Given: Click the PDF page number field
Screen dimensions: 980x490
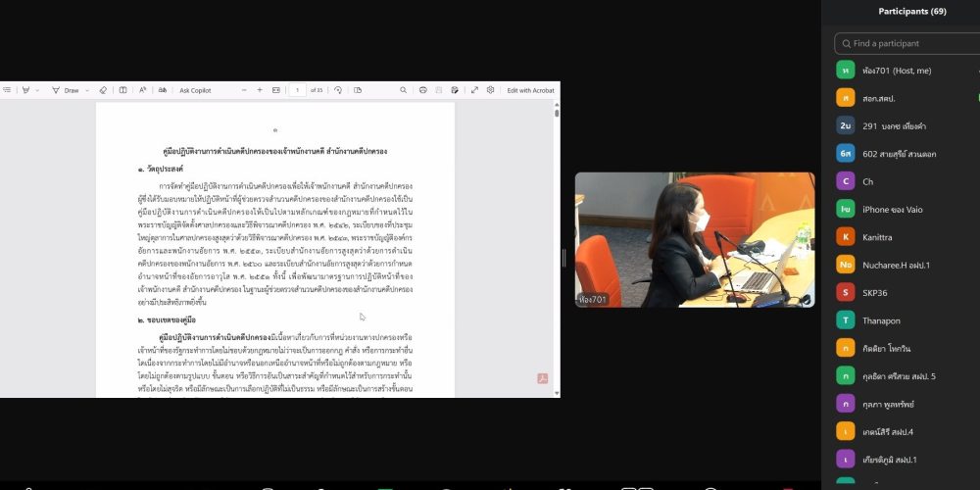Looking at the screenshot, I should (x=298, y=90).
